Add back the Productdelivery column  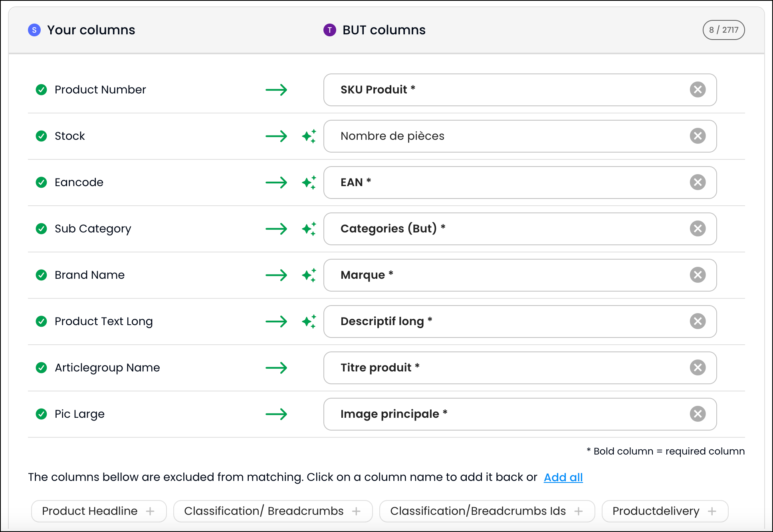pyautogui.click(x=664, y=511)
